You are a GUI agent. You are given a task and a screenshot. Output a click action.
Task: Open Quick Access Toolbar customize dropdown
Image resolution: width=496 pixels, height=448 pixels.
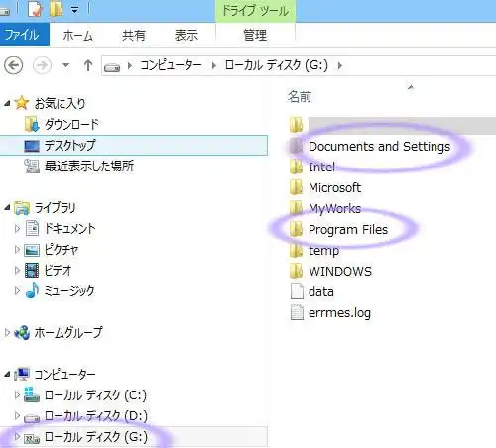75,10
